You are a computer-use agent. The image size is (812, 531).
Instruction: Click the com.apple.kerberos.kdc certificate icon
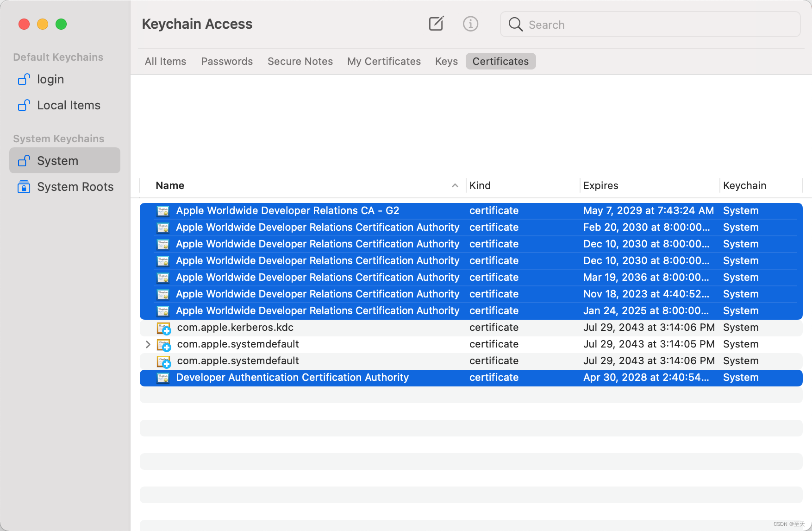(x=164, y=328)
